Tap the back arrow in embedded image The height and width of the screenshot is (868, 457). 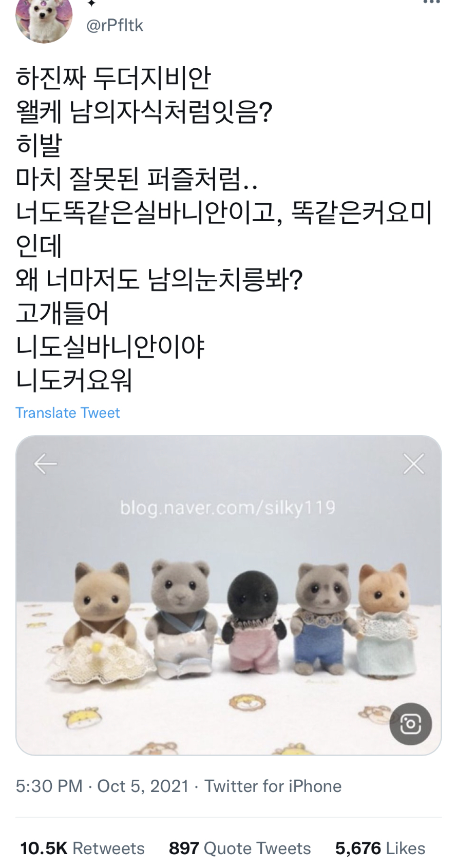click(x=45, y=464)
